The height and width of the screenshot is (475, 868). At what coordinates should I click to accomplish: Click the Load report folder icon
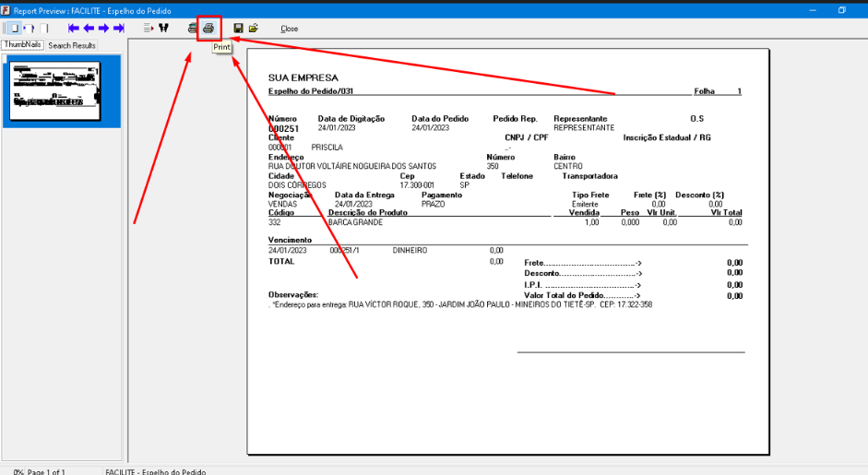(x=253, y=29)
